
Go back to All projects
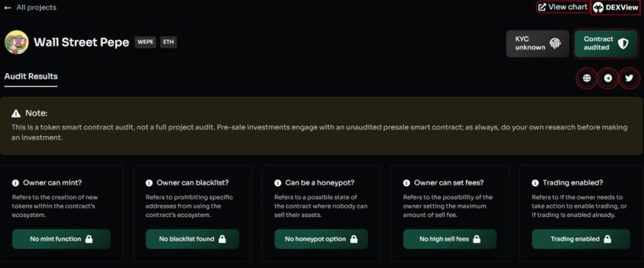(x=30, y=8)
